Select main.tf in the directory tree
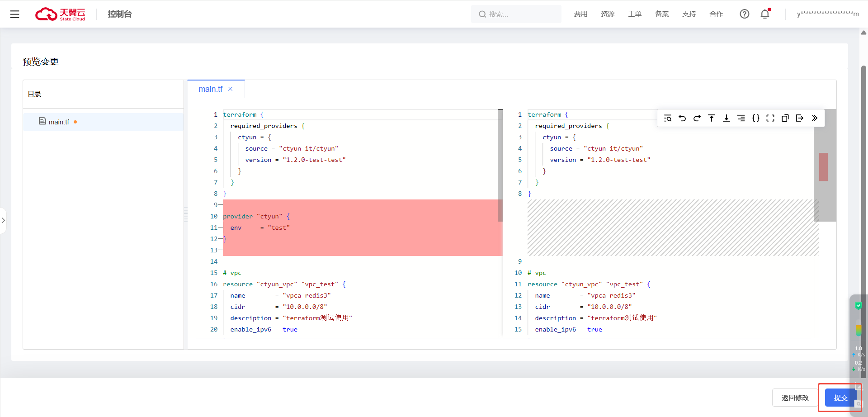Image resolution: width=868 pixels, height=417 pixels. [59, 122]
